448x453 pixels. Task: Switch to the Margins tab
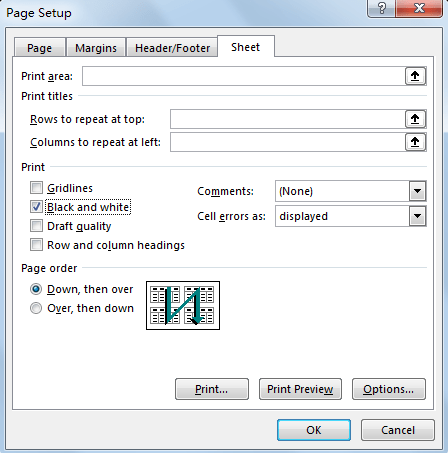tap(96, 48)
